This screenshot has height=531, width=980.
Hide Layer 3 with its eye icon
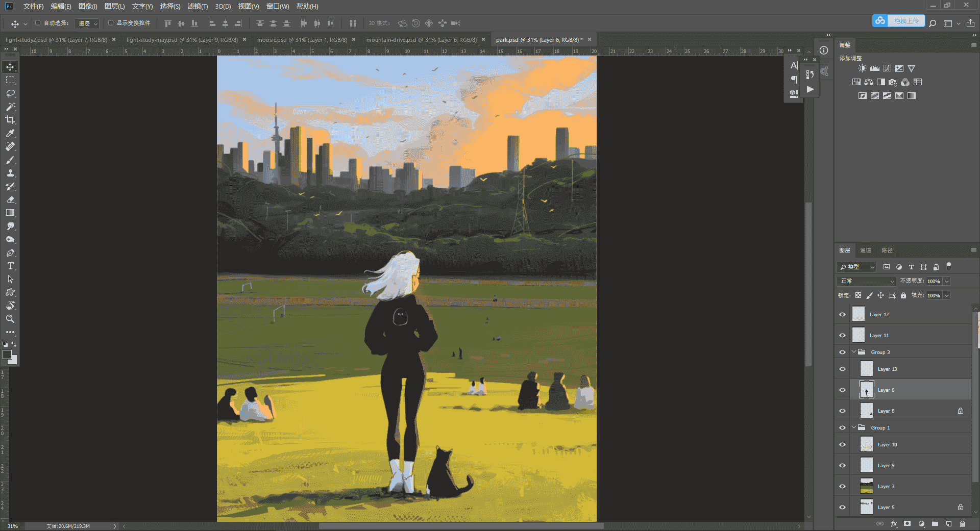point(842,487)
